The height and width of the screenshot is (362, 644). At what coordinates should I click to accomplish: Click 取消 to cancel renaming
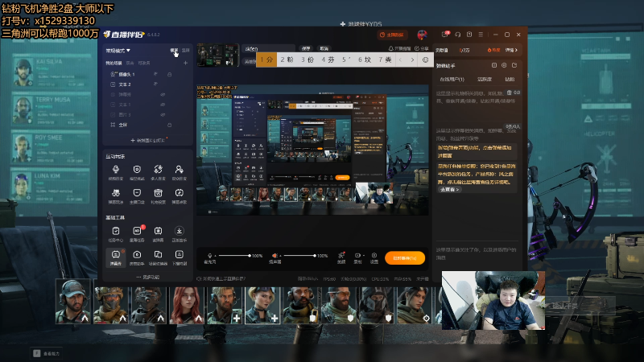(x=324, y=48)
